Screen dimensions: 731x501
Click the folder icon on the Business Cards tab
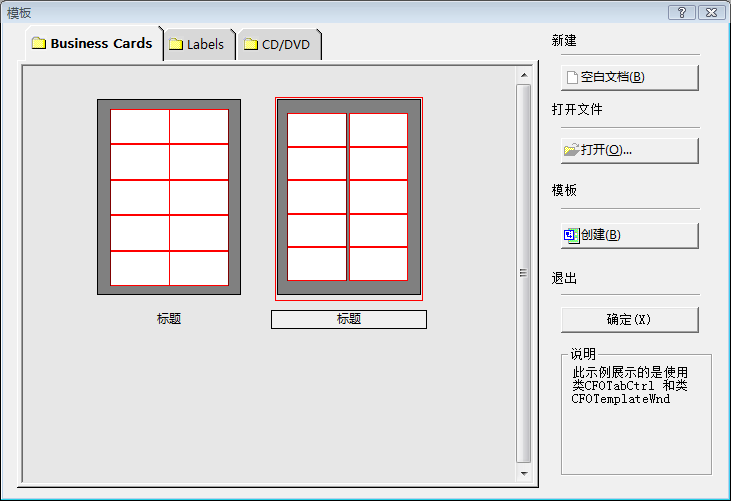[39, 44]
